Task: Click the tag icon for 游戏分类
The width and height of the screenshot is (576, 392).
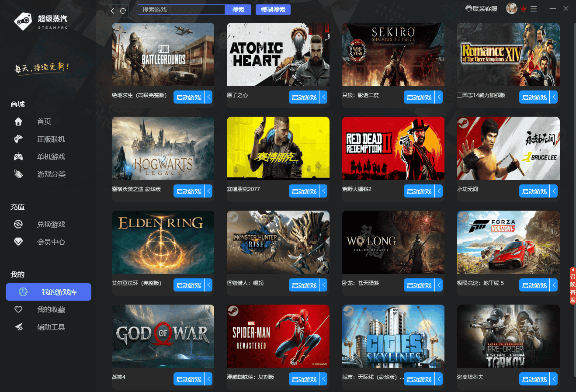Action: [x=18, y=174]
